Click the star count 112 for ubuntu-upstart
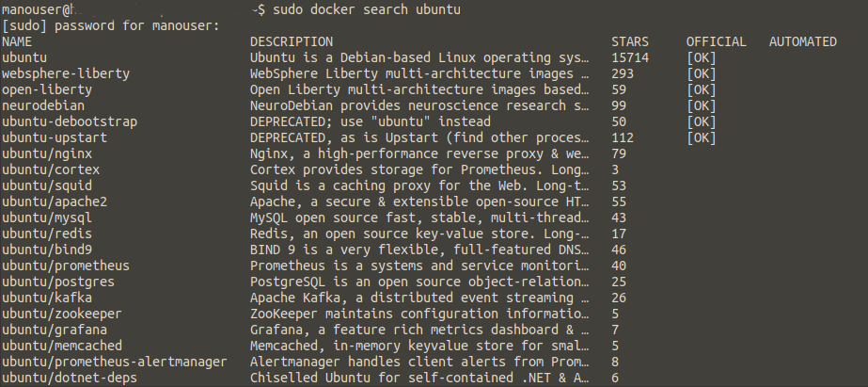 pyautogui.click(x=623, y=138)
